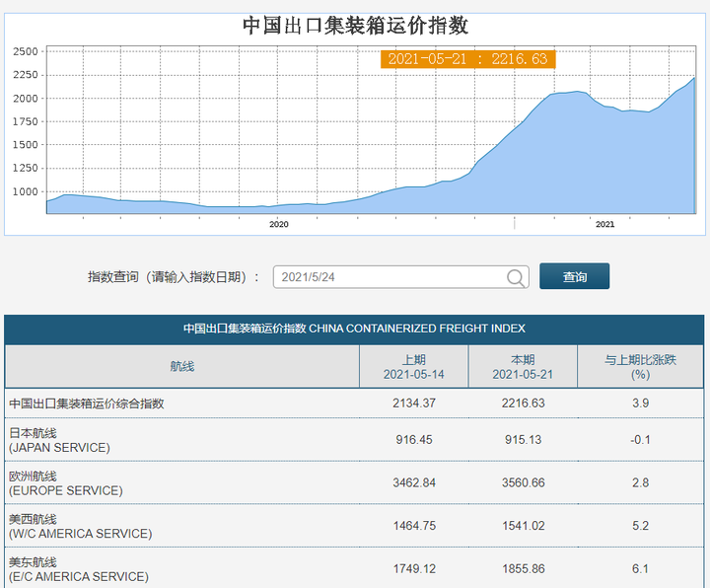This screenshot has width=710, height=588.
Task: Click the Europe value 3462.84
Action: click(x=414, y=482)
